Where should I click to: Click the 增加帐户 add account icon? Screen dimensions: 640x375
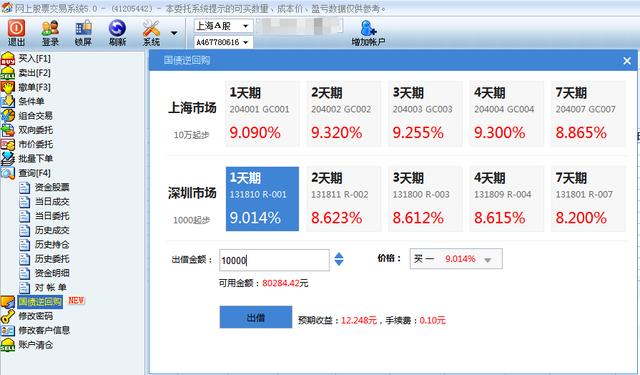click(x=368, y=33)
